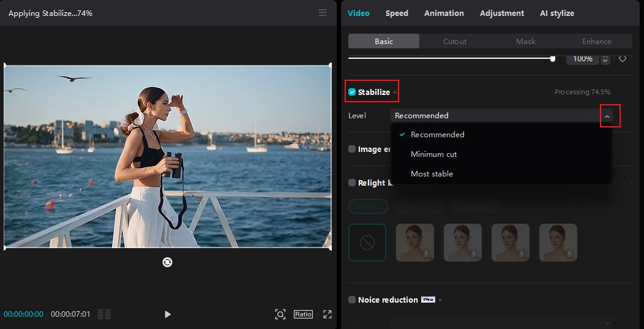
Task: Open the AI stylize tab
Action: 556,13
